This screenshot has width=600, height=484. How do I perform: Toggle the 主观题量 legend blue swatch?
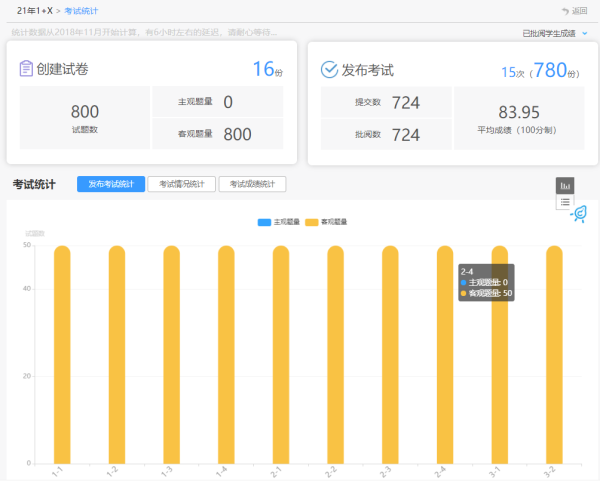click(264, 222)
